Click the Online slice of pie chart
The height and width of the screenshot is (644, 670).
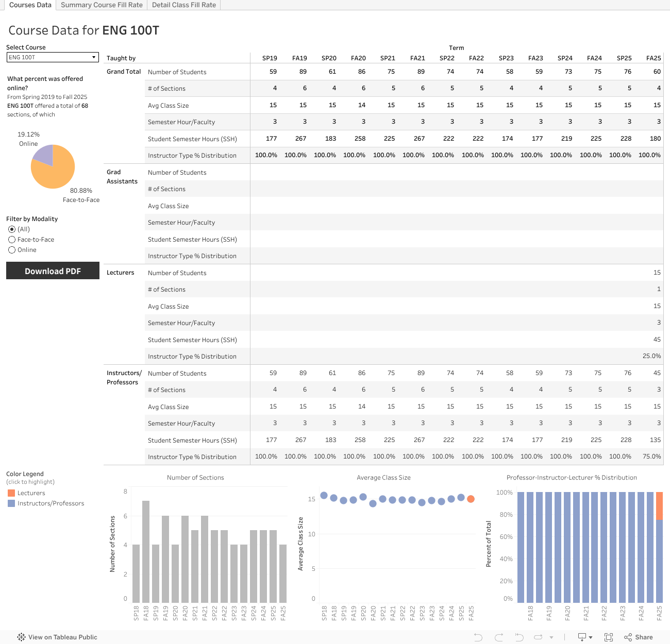[x=44, y=155]
